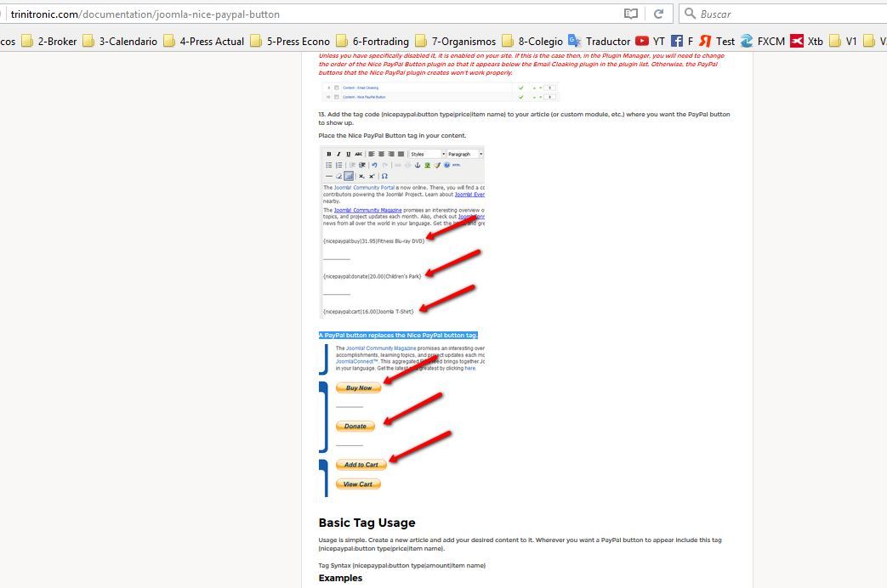This screenshot has height=588, width=887.
Task: Open the 2-Broker bookmark folder
Action: tap(48, 42)
